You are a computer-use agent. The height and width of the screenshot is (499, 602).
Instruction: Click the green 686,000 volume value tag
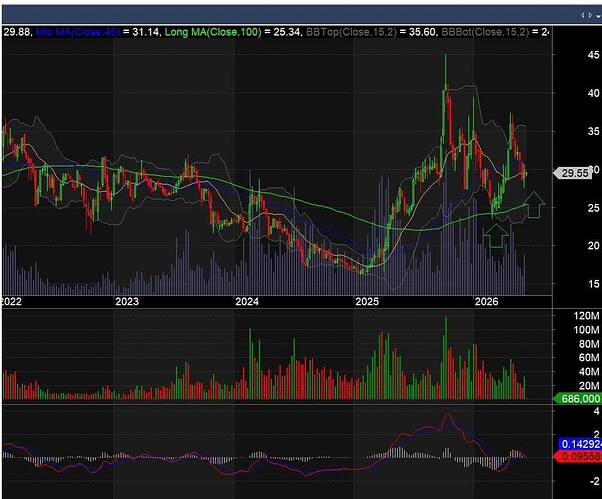pos(577,399)
